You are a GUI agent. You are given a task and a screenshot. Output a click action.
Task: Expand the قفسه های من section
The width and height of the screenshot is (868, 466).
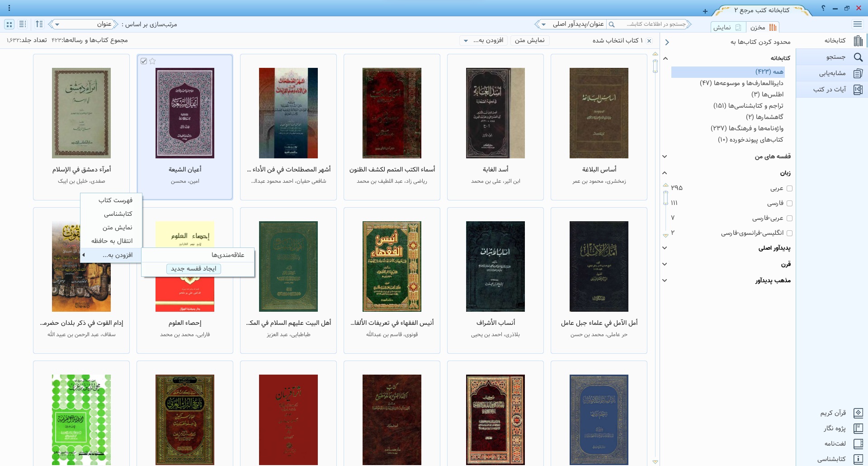point(665,157)
